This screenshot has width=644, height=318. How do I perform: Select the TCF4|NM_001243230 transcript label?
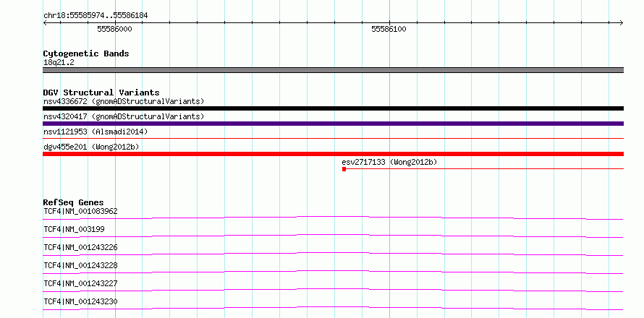(x=80, y=301)
